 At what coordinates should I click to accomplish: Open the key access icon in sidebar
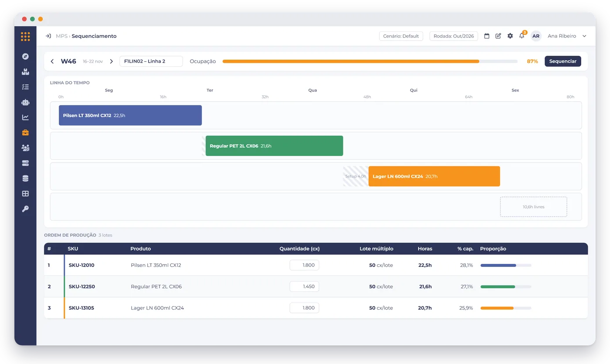[x=25, y=209]
